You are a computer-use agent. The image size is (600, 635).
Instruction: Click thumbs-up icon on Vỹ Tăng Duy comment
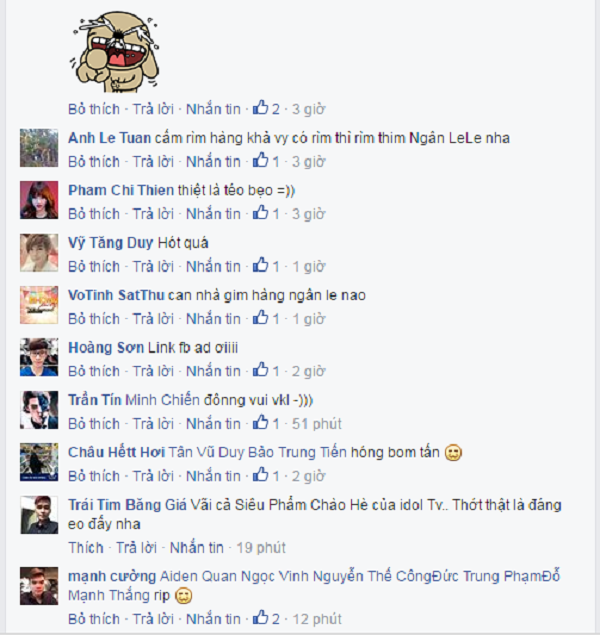pyautogui.click(x=260, y=266)
